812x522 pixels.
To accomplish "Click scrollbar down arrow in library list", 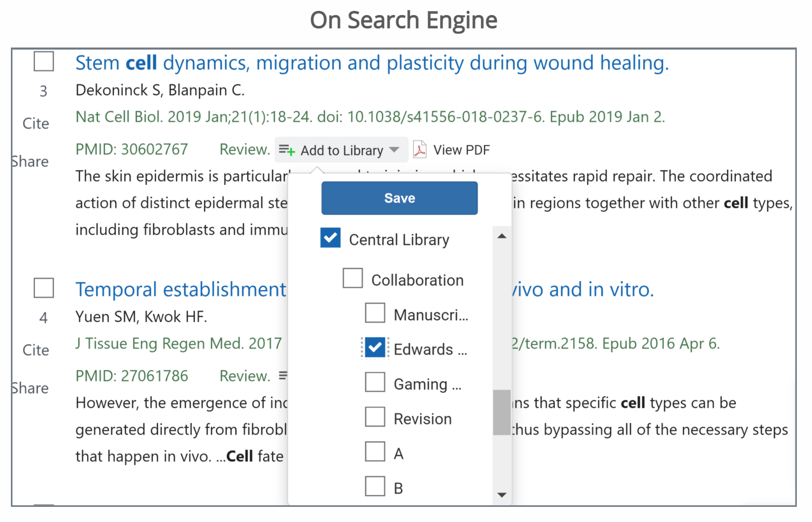I will pyautogui.click(x=502, y=495).
